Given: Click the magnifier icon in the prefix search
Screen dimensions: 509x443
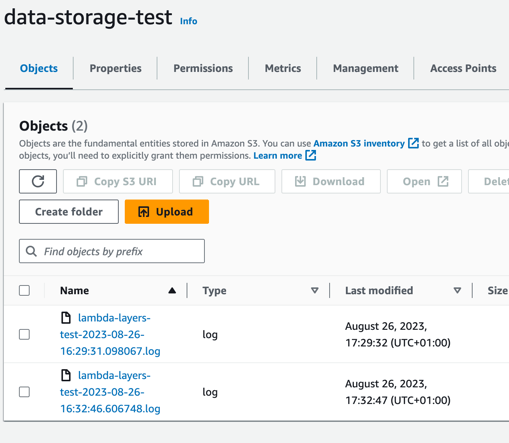Looking at the screenshot, I should [31, 251].
